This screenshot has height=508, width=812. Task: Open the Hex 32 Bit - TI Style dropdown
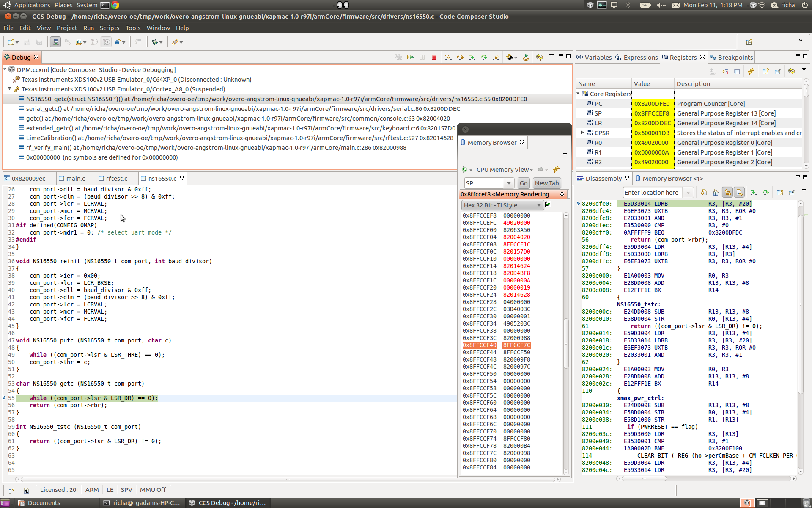tap(502, 205)
